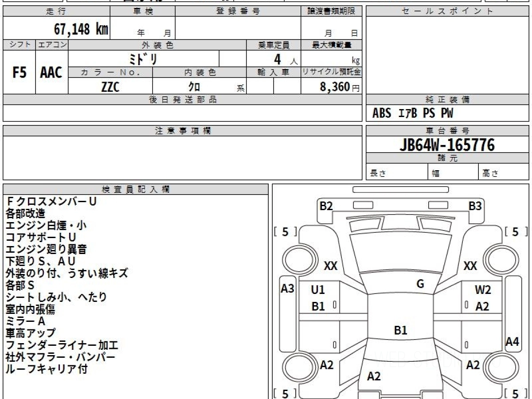Click the note 各部Ｓ

[x=20, y=285]
